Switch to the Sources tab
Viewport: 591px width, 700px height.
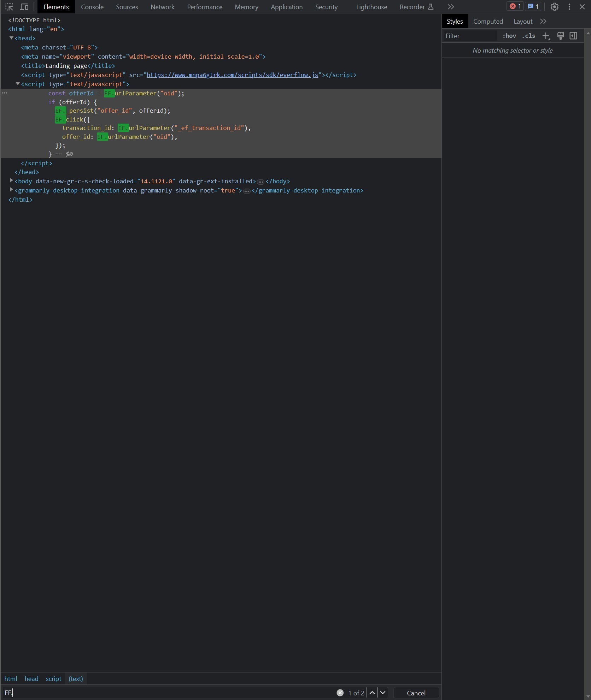click(x=127, y=7)
